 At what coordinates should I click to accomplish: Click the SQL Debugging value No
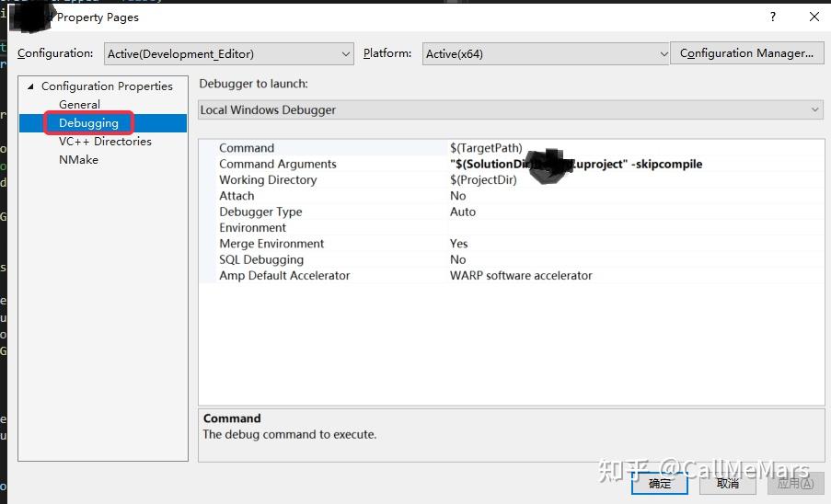point(458,258)
